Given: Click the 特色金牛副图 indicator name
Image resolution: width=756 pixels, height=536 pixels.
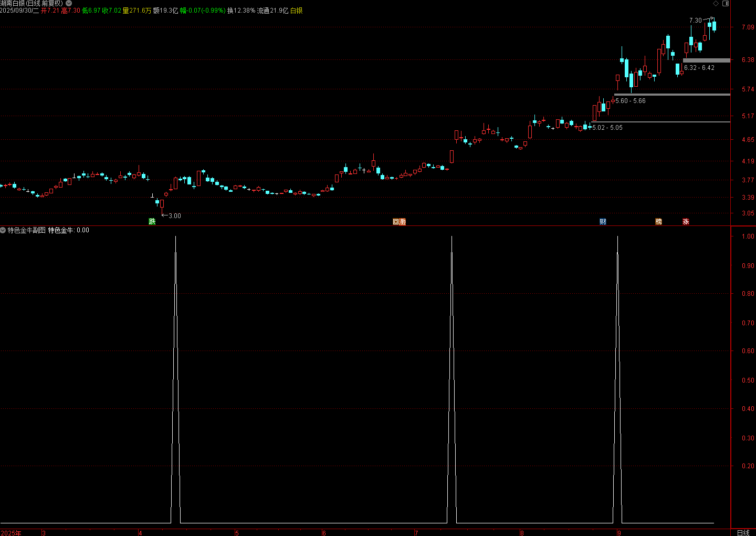Looking at the screenshot, I should click(27, 230).
